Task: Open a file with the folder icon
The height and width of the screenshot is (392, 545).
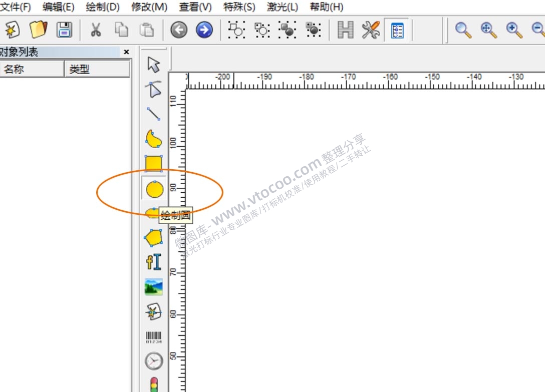Action: point(38,30)
